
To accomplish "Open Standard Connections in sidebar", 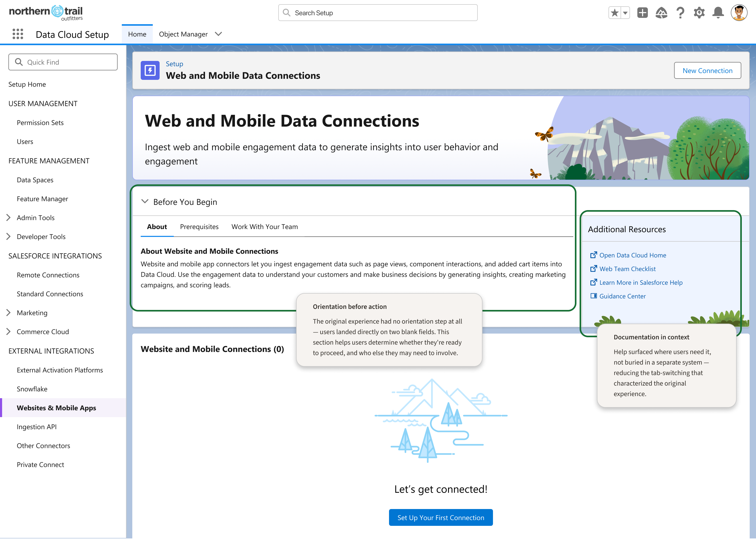I will [50, 294].
